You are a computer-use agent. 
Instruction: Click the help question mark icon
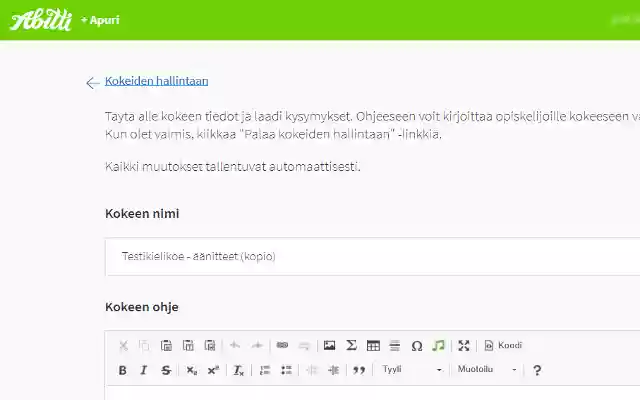(x=537, y=370)
